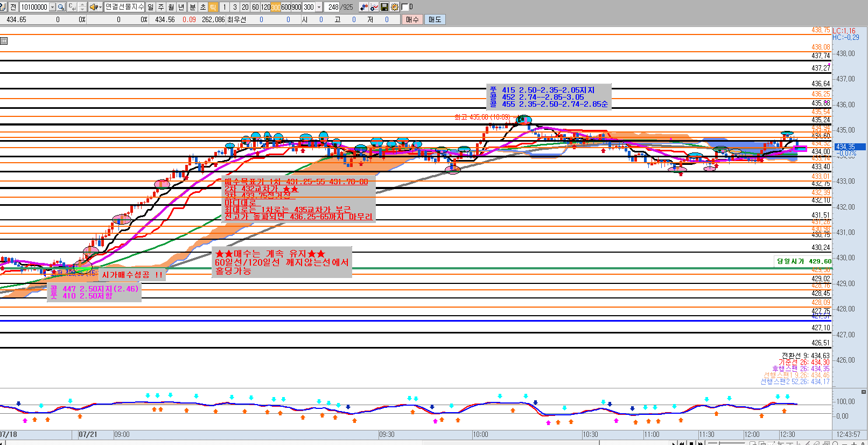Expand the 10100000 code dropdown arrow
The height and width of the screenshot is (445, 868).
point(52,7)
